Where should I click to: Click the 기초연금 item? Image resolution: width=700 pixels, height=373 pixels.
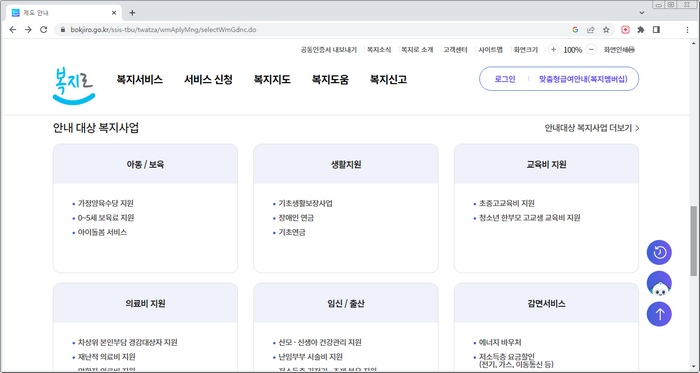tap(292, 232)
